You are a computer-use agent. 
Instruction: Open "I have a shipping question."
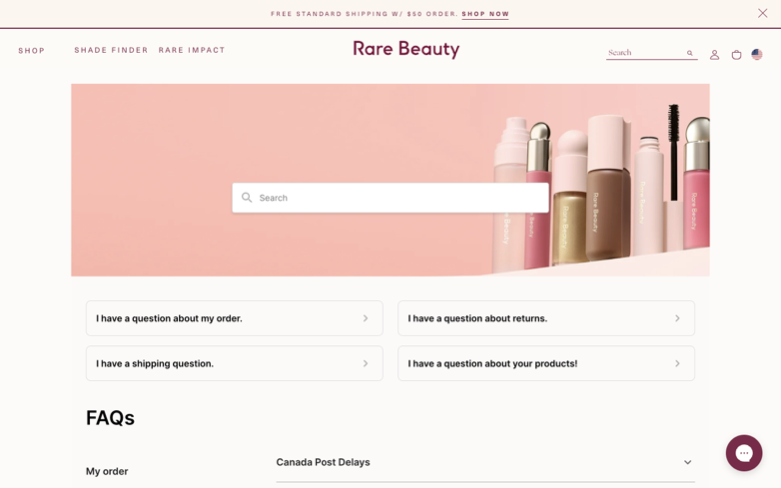pos(234,364)
